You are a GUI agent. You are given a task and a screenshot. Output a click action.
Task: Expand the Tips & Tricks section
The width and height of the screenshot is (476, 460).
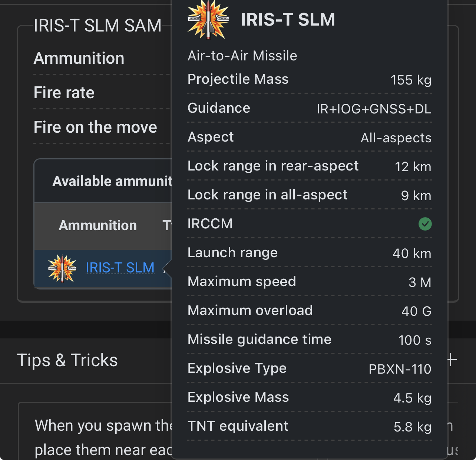coord(67,360)
